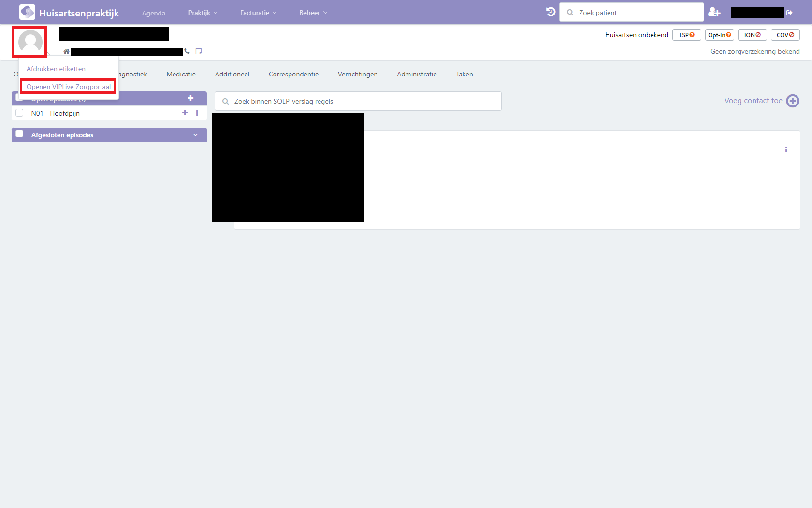Click the phone icon in patient header
812x508 pixels.
tap(187, 51)
